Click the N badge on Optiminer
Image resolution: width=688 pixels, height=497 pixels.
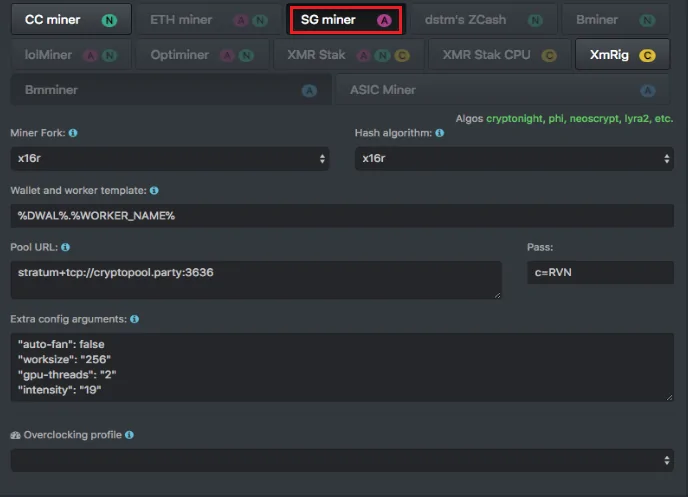[x=246, y=55]
